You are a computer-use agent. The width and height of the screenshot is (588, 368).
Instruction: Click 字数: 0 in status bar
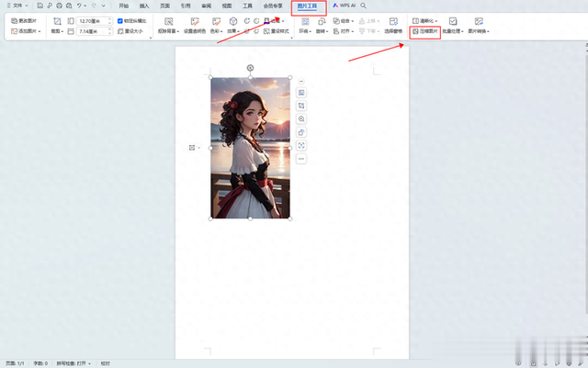pyautogui.click(x=40, y=363)
